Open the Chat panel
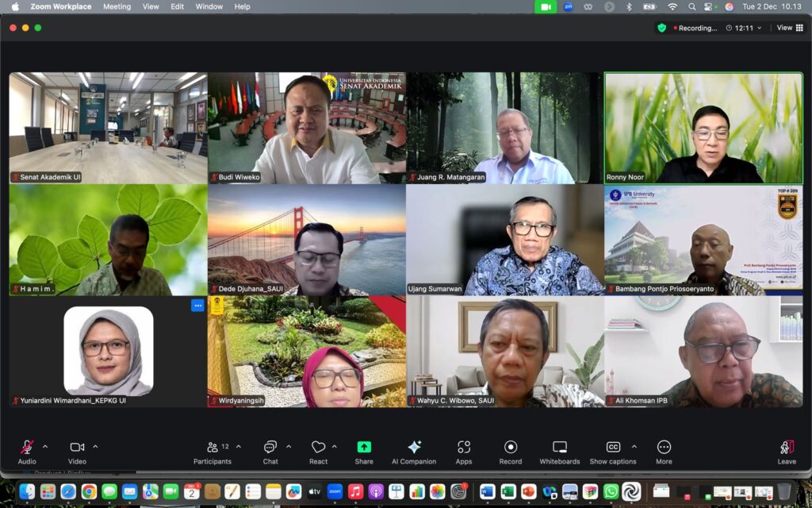This screenshot has height=508, width=812. click(x=270, y=448)
